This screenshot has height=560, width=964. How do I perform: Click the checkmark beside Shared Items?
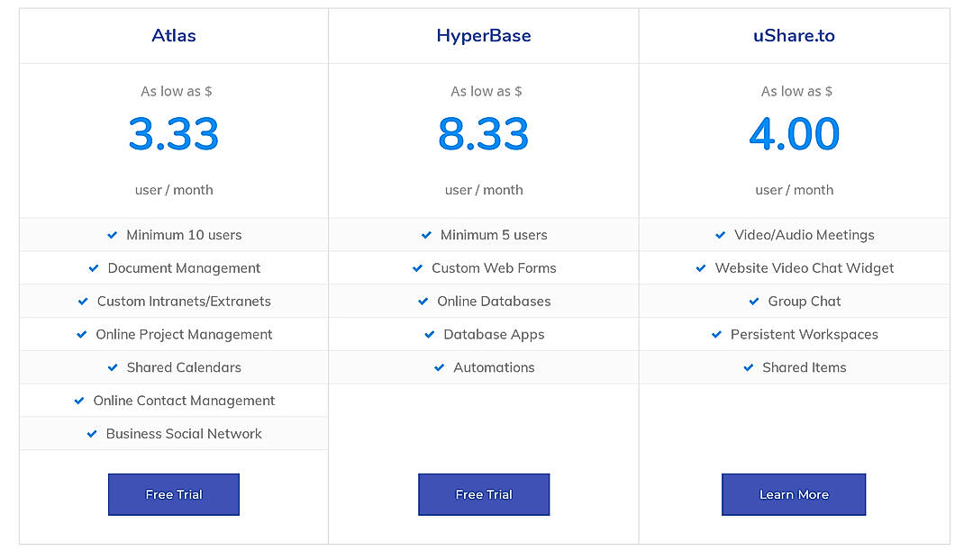749,367
